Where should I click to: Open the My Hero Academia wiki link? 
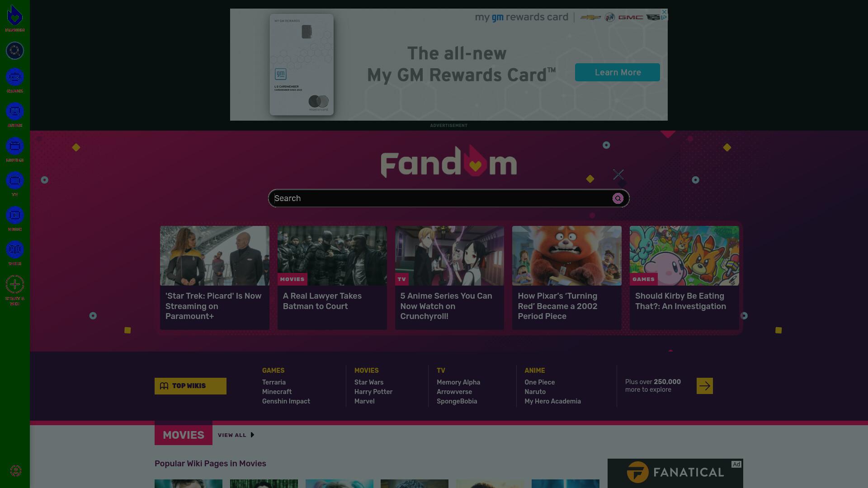pos(553,401)
